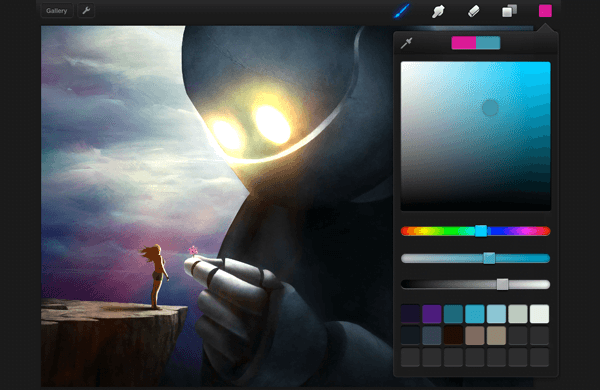Open the Layers panel
The height and width of the screenshot is (390, 600).
tap(509, 11)
